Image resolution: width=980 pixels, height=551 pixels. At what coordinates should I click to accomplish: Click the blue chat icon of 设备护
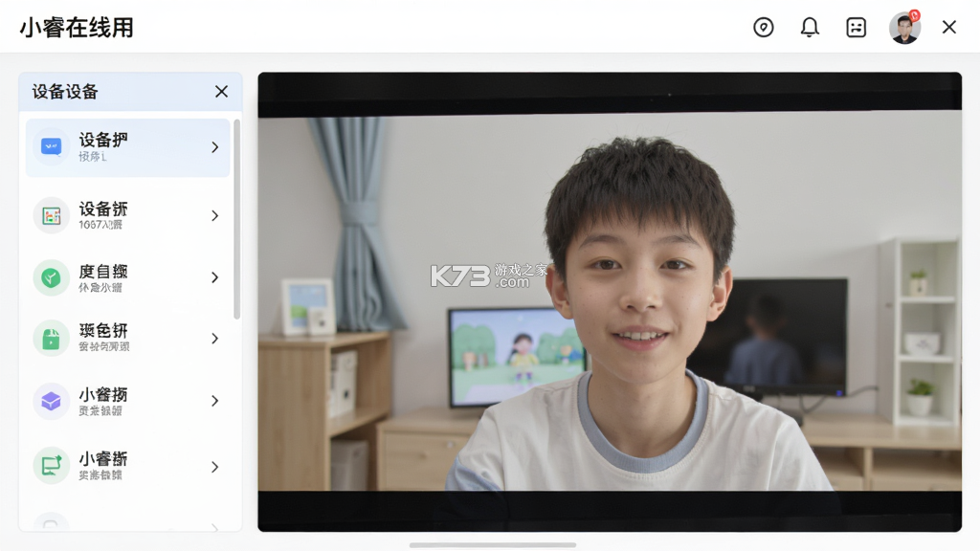tap(52, 146)
